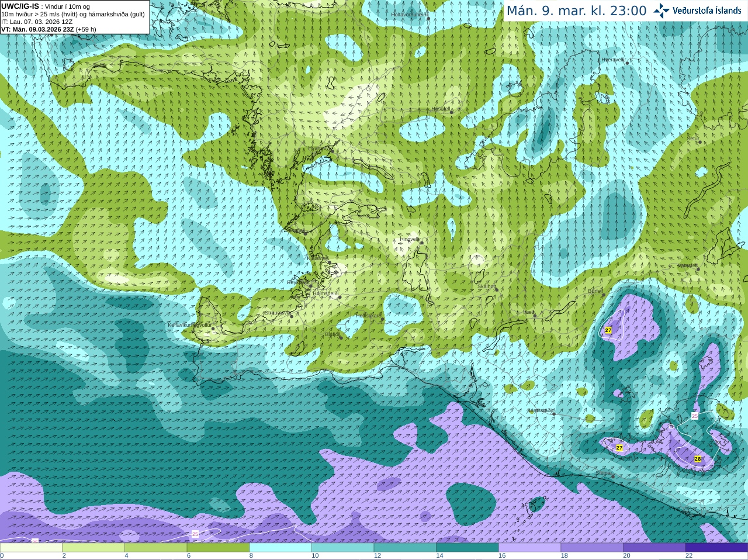Click the Hveravellir station dot
748x560 pixels.
tap(627, 63)
